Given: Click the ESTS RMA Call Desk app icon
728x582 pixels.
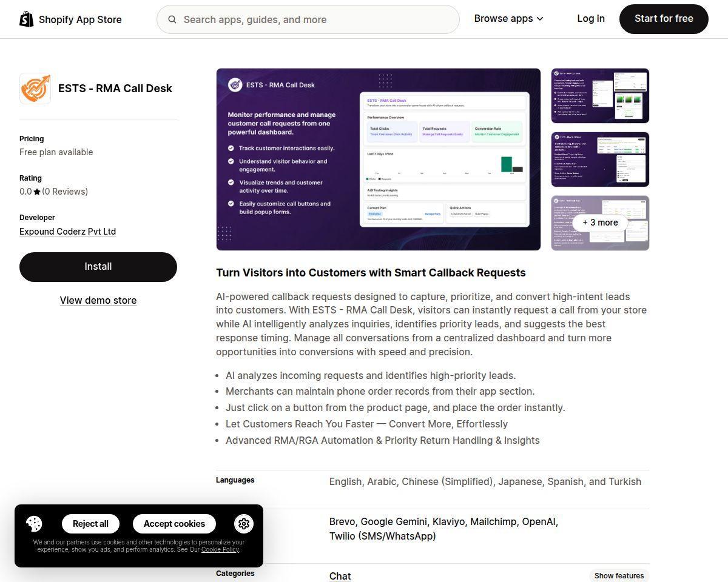Looking at the screenshot, I should pos(35,89).
